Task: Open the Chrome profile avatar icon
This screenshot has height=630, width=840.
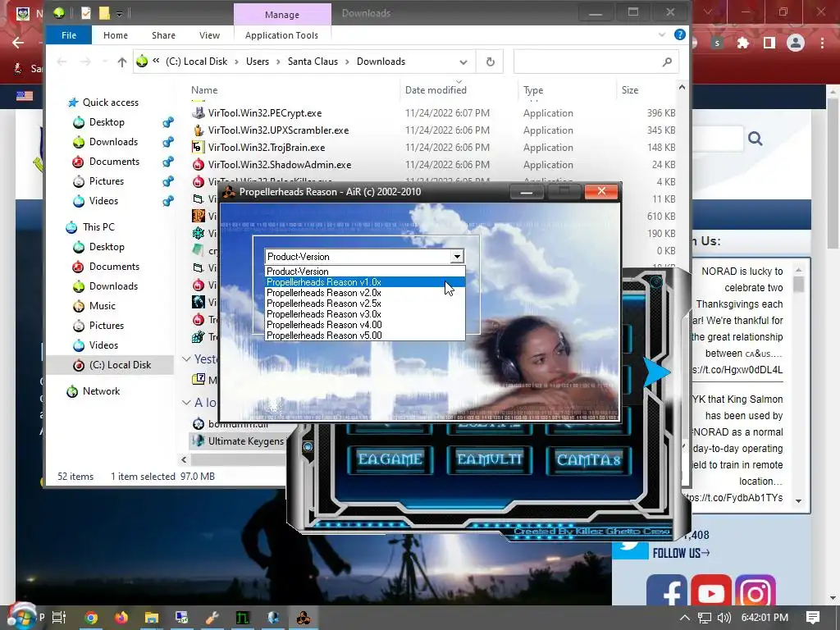Action: click(x=796, y=43)
